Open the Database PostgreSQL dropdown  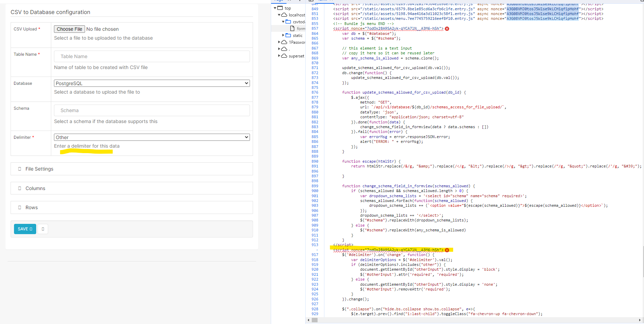click(x=152, y=83)
